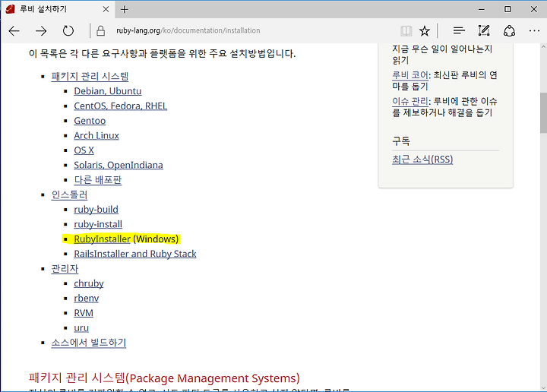Open the Hub lines icon
This screenshot has height=392, width=547.
pos(459,30)
